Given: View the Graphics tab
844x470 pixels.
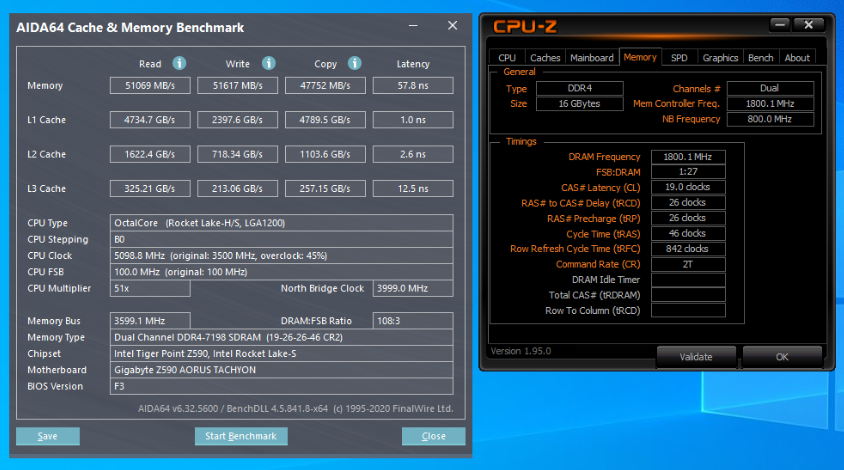Looking at the screenshot, I should (720, 58).
